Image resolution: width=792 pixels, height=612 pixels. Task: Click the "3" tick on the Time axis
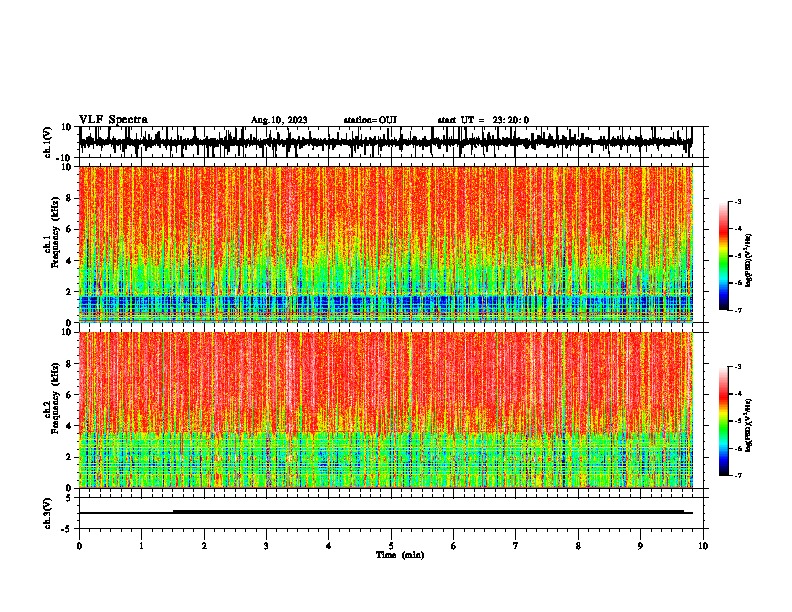coord(266,546)
